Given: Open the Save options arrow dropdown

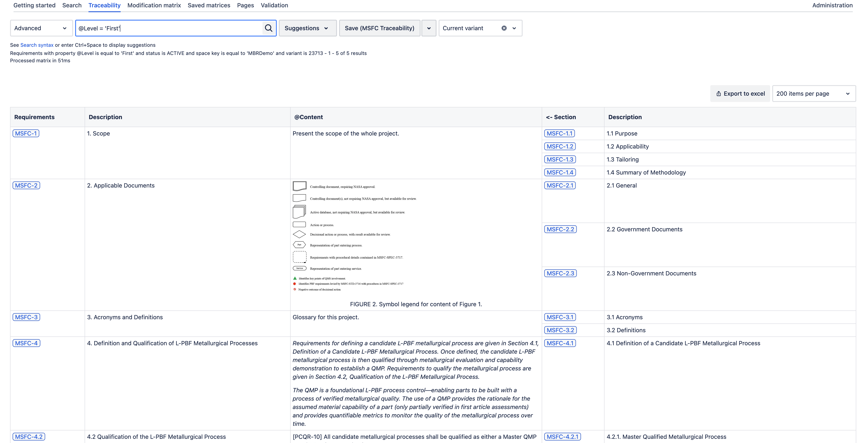Looking at the screenshot, I should [x=429, y=28].
